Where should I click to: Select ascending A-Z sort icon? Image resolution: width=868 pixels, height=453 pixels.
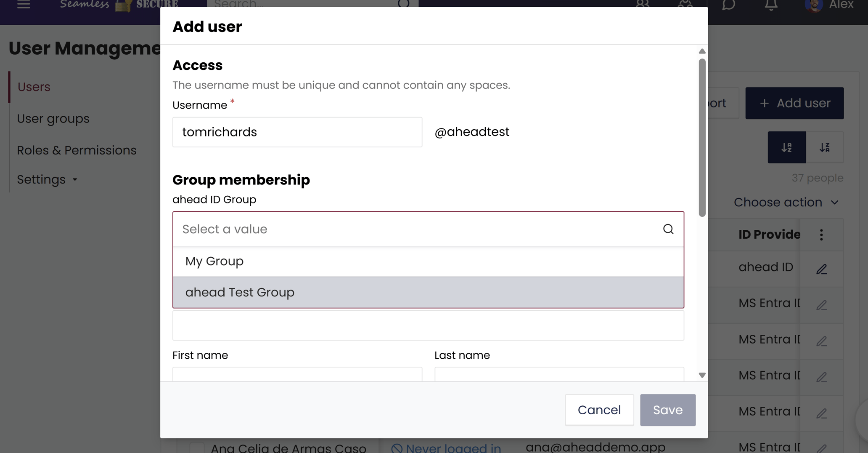coord(786,147)
